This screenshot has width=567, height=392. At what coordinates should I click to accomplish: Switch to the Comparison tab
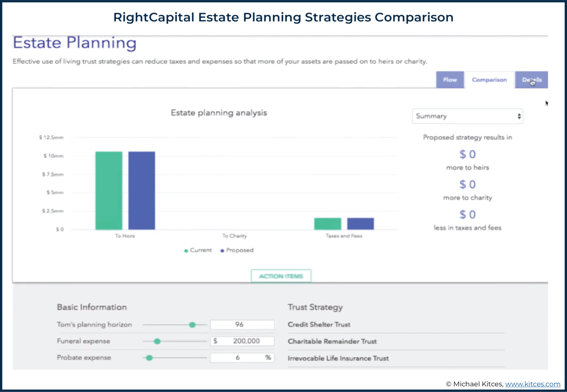[489, 80]
